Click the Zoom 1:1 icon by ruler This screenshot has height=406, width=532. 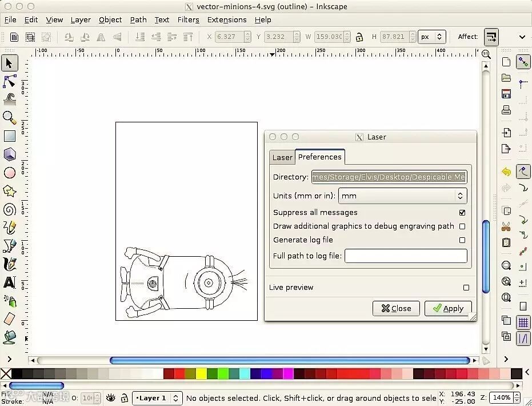pyautogui.click(x=486, y=54)
